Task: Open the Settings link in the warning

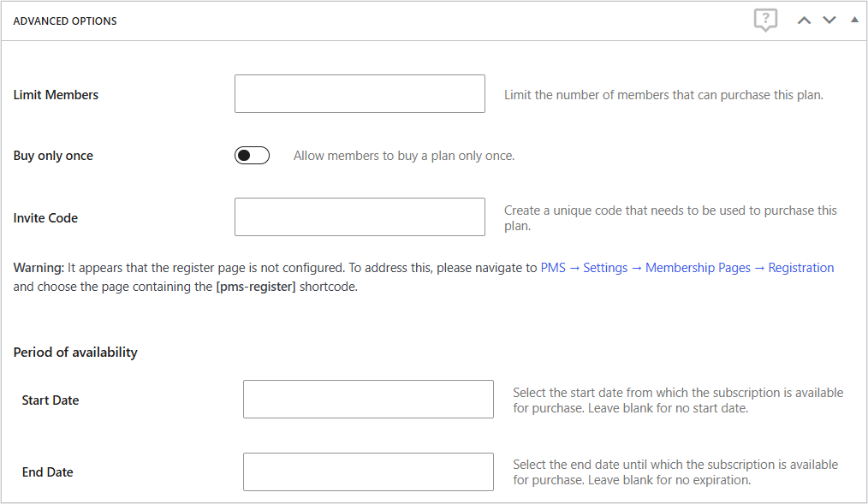Action: click(605, 267)
